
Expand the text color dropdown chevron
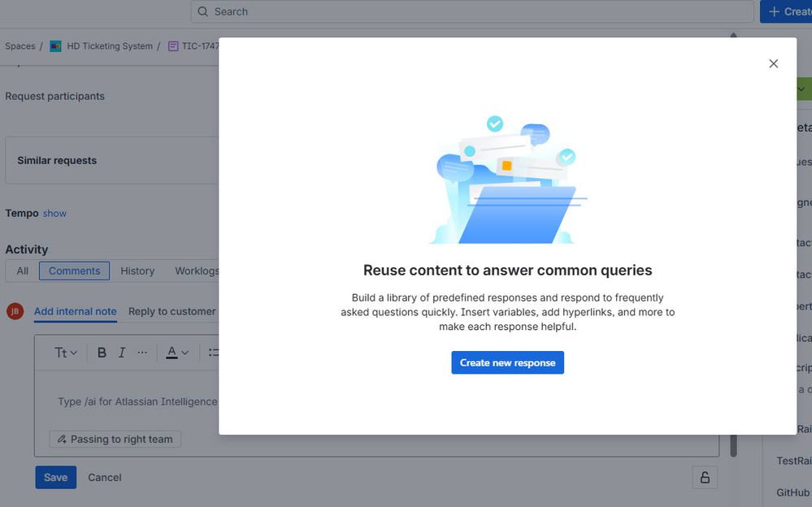point(185,352)
